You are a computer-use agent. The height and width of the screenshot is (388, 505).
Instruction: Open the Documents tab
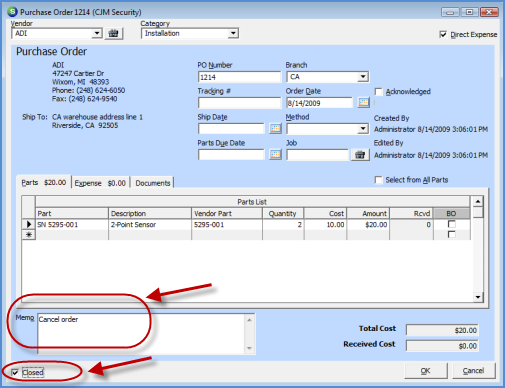click(x=152, y=183)
